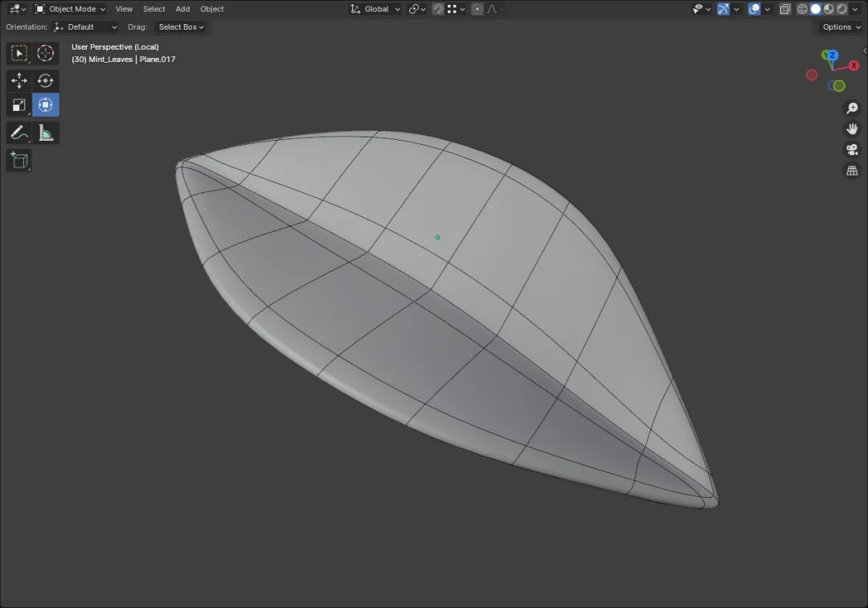
Task: Open the Select Box drag dropdown
Action: point(181,27)
